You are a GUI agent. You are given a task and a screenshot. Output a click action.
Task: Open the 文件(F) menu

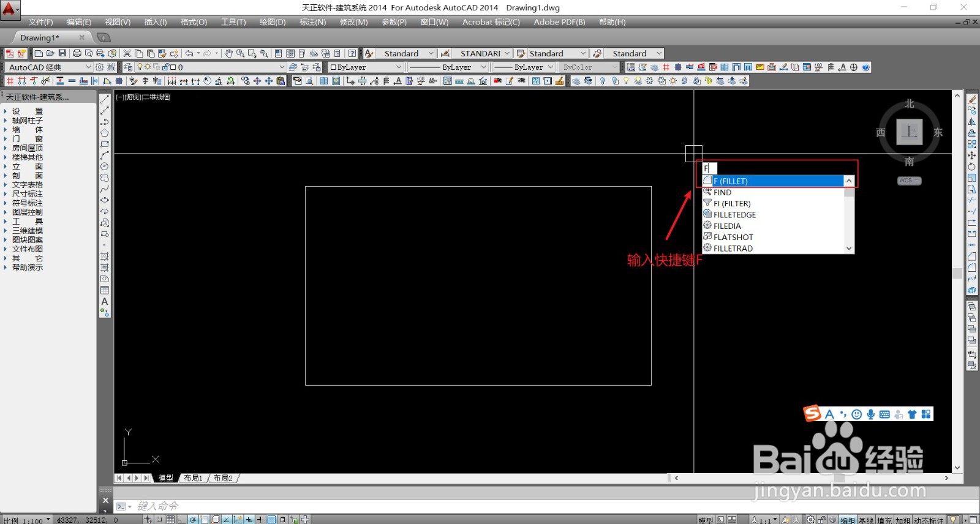pyautogui.click(x=40, y=22)
